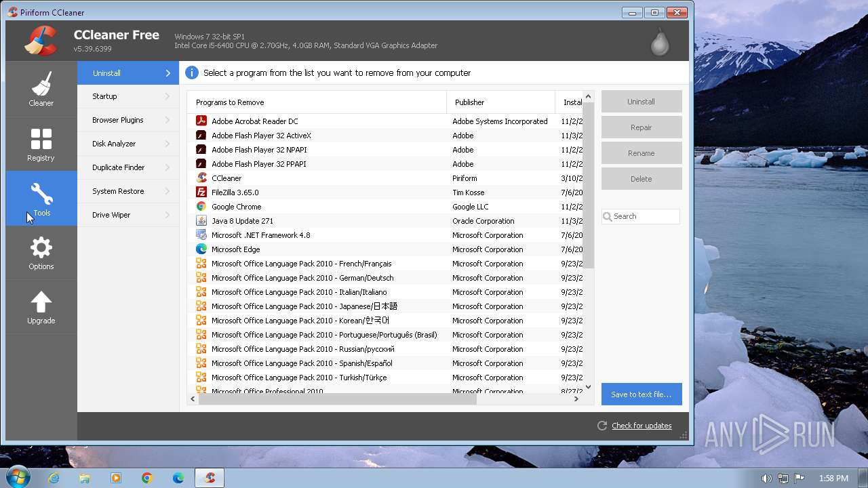868x488 pixels.
Task: Open File Explorer from taskbar
Action: [x=85, y=478]
